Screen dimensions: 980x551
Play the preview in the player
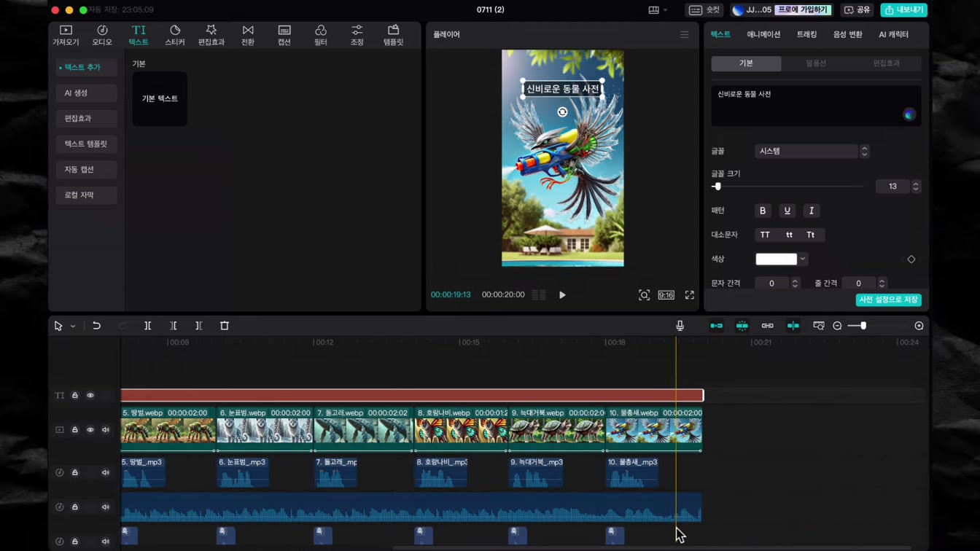click(x=562, y=295)
